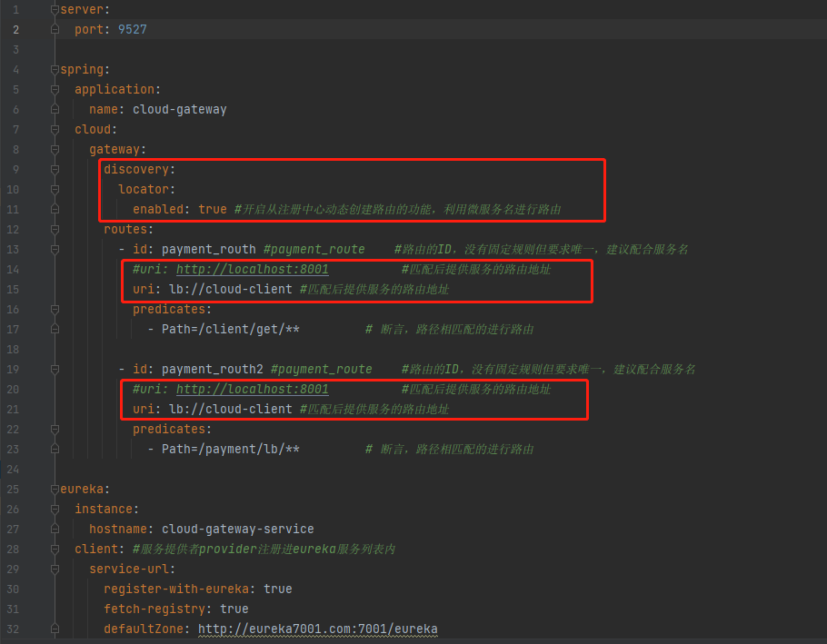The image size is (827, 644).
Task: Collapse the client block fold marker on line 28
Action: click(x=55, y=550)
